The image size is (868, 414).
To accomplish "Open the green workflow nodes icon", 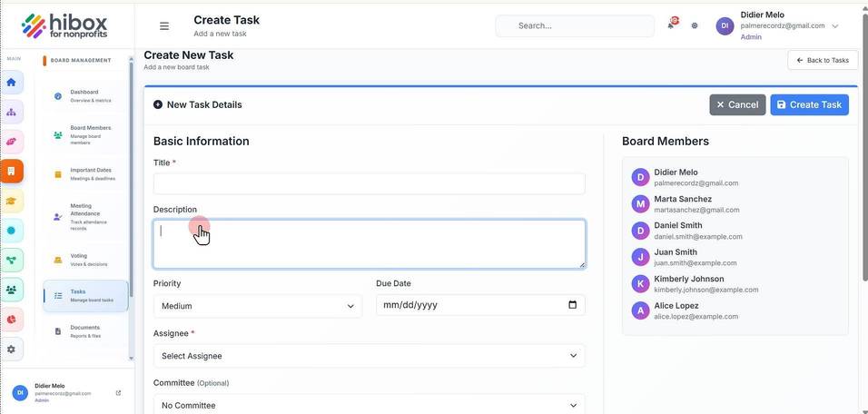I will coord(11,261).
